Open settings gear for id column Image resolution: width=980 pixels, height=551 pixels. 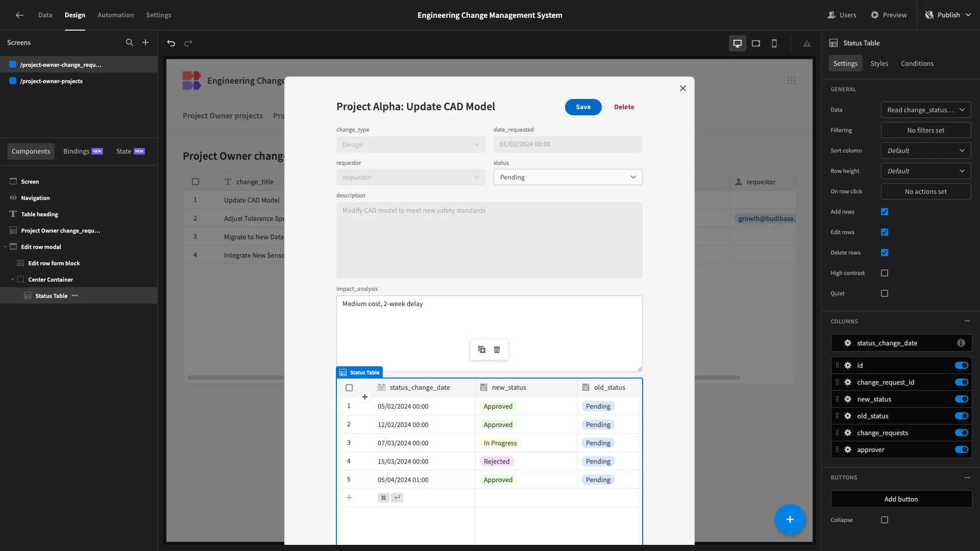(x=848, y=366)
